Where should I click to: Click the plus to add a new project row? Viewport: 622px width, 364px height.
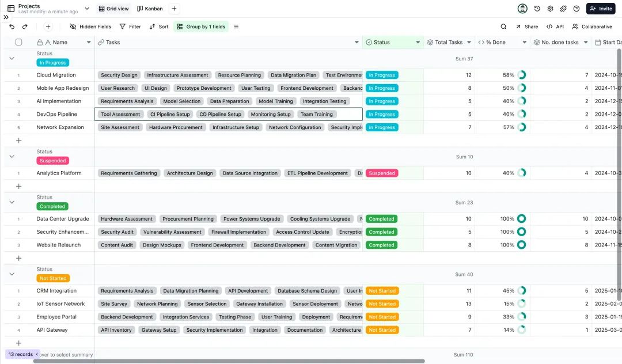tap(18, 140)
